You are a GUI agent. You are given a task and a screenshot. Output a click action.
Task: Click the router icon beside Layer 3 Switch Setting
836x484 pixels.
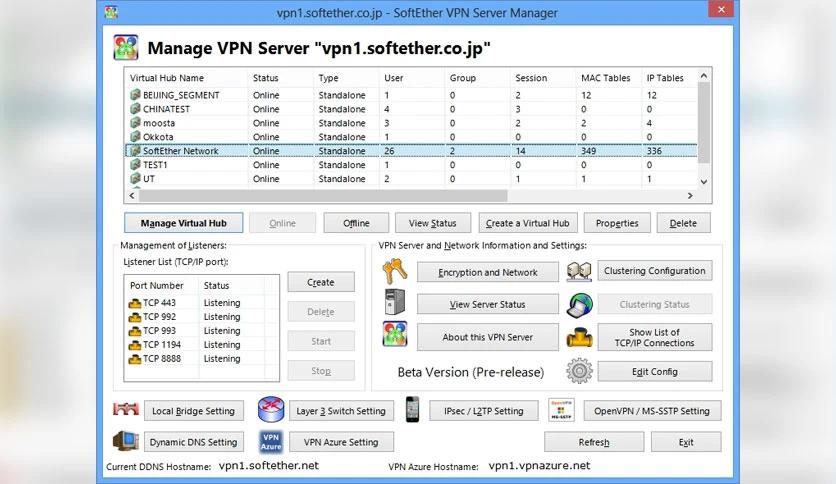coord(271,409)
